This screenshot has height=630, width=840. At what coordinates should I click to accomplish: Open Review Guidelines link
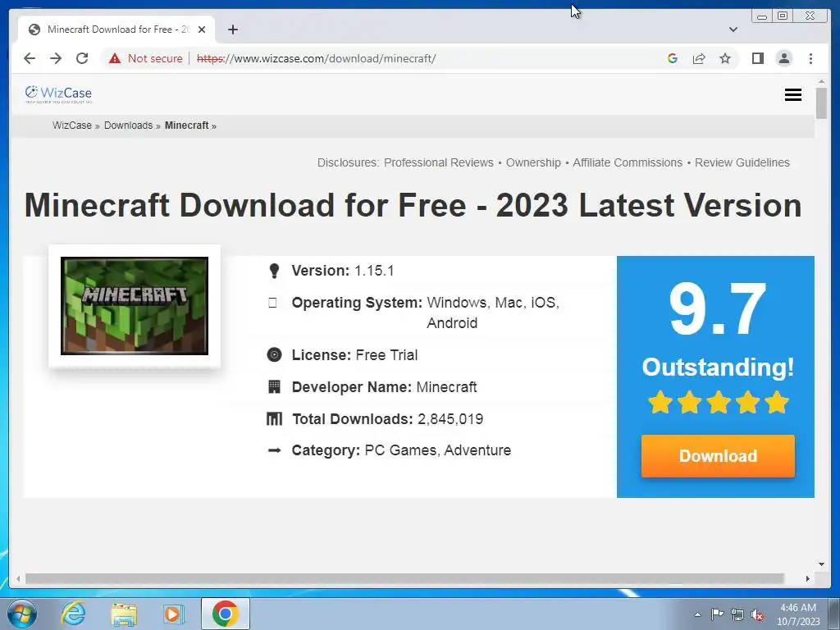pyautogui.click(x=742, y=162)
